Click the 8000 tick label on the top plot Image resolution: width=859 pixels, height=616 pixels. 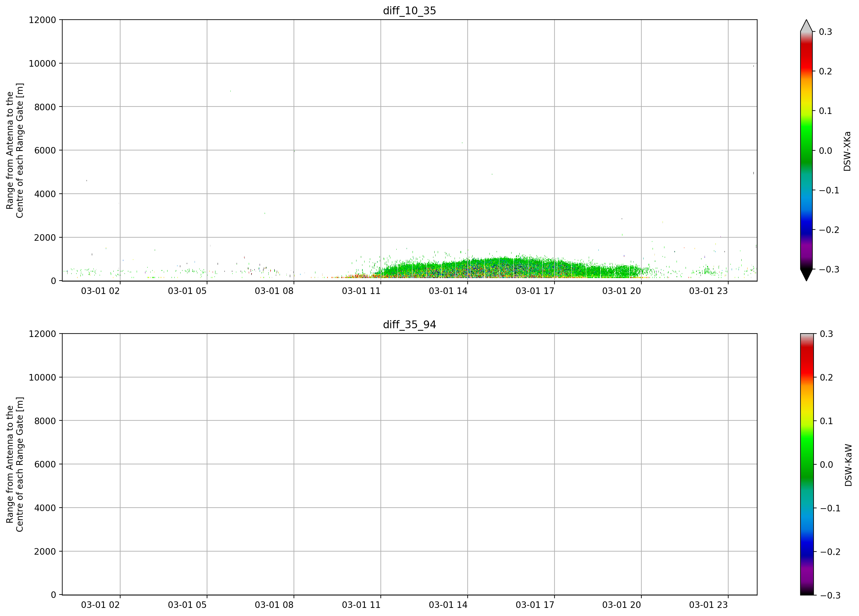(45, 107)
